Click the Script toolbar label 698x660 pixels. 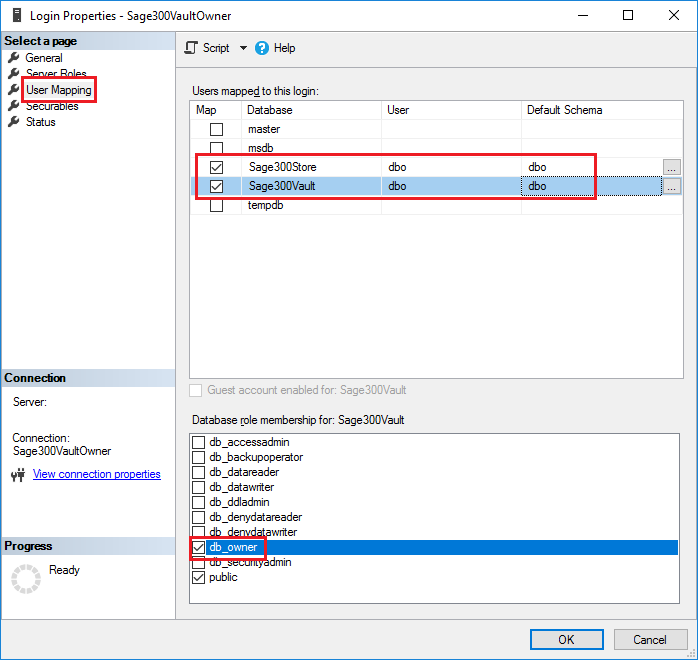(x=216, y=48)
